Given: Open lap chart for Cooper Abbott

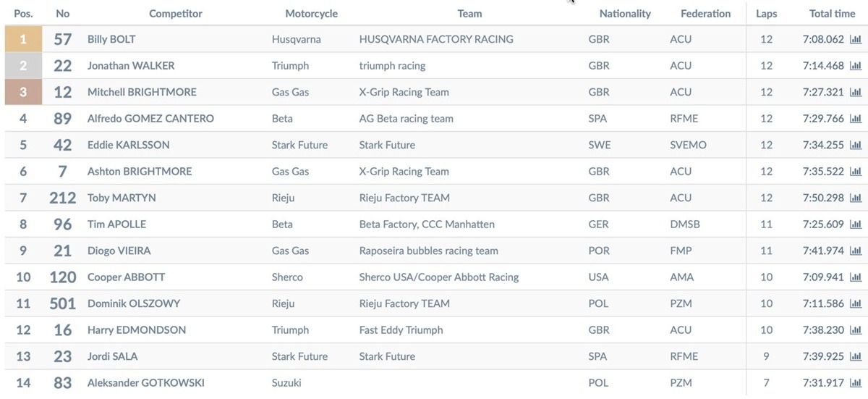Looking at the screenshot, I should tap(856, 277).
